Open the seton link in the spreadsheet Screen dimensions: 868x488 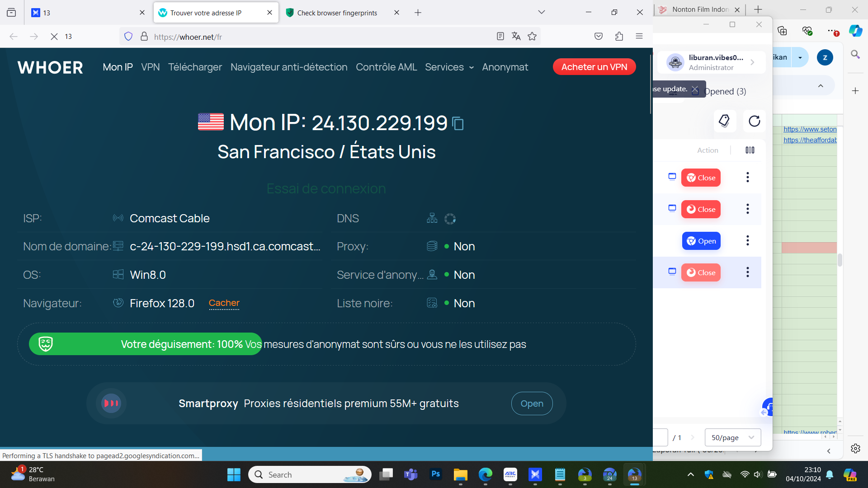[810, 129]
